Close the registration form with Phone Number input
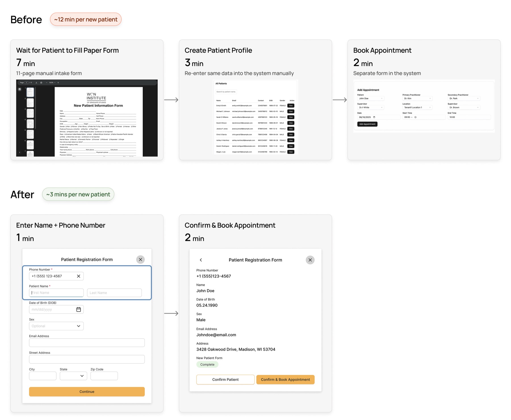Image resolution: width=511 pixels, height=420 pixels. (x=140, y=259)
